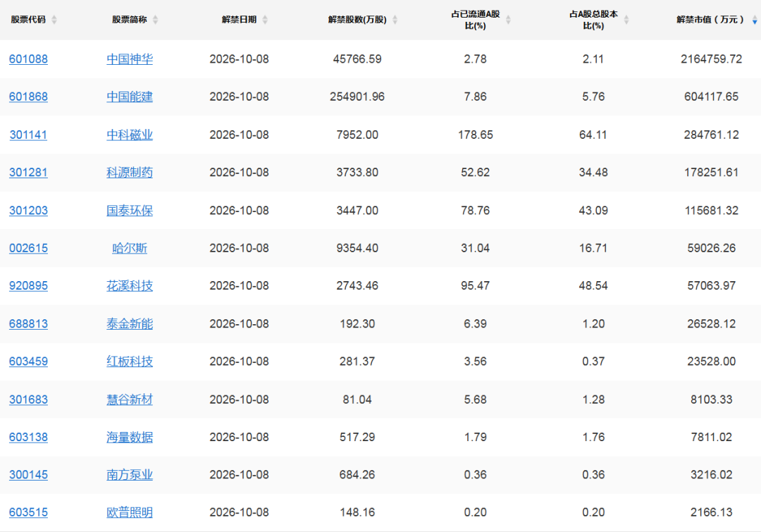Open stock code 601868 link
761x532 pixels.
pos(29,97)
